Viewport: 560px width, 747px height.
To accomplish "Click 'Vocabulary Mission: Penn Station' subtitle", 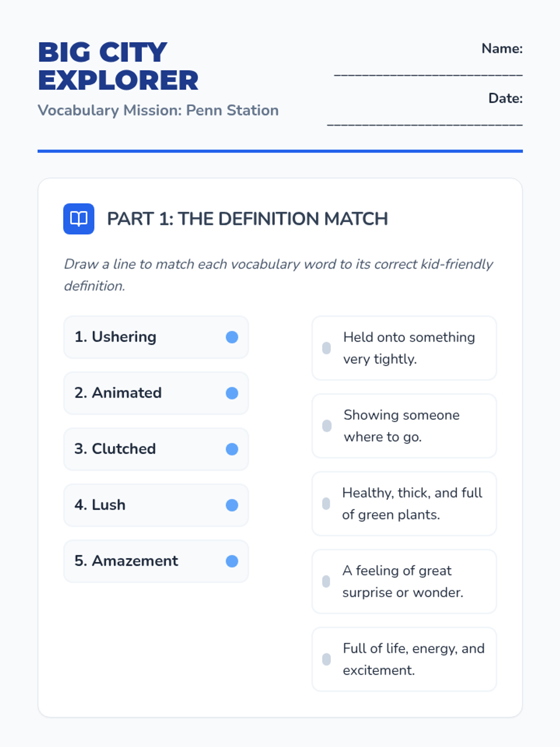I will click(x=158, y=110).
